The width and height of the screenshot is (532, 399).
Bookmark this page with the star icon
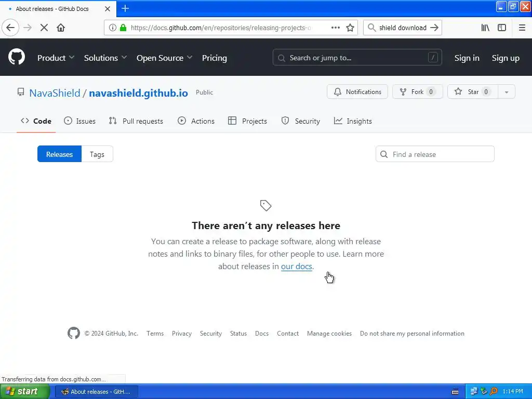[350, 28]
